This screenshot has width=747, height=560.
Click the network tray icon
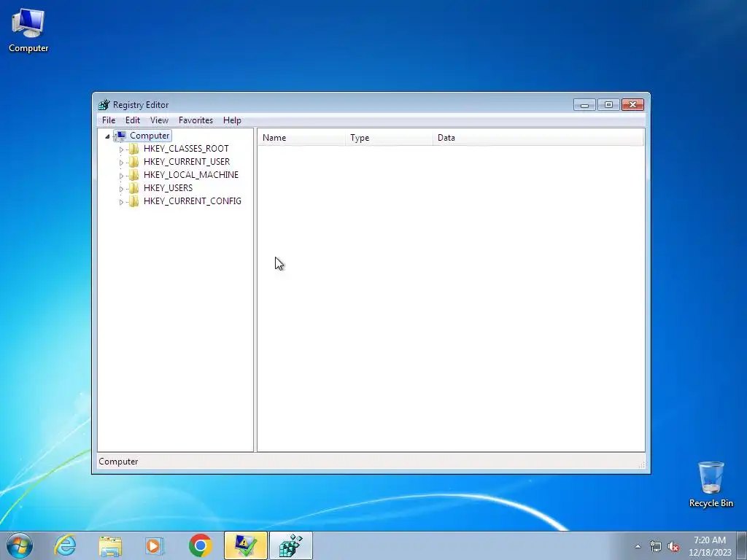coord(656,547)
